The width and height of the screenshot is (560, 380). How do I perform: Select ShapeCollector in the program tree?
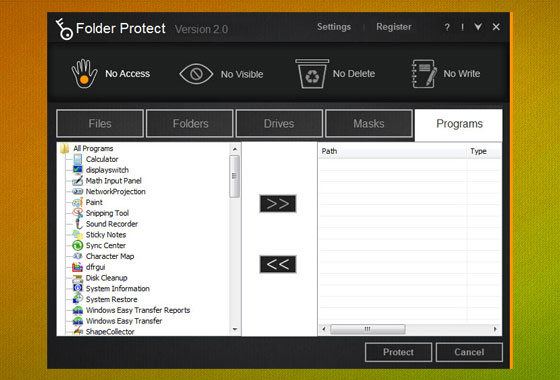click(110, 331)
